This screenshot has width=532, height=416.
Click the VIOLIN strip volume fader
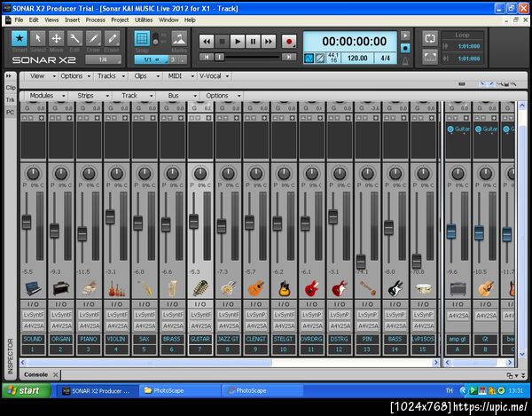[x=110, y=216]
